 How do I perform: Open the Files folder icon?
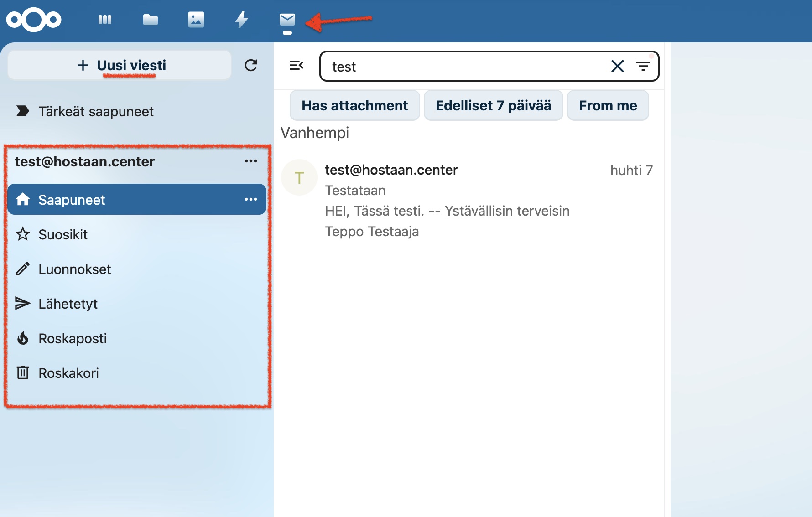point(150,20)
